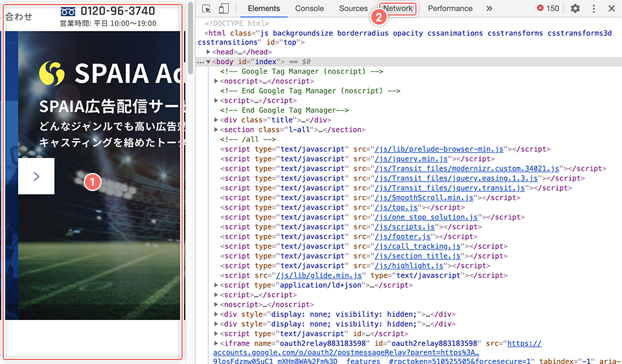This screenshot has width=622, height=364.
Task: Select the End Google Tag Manager--> comment
Action: tap(284, 110)
